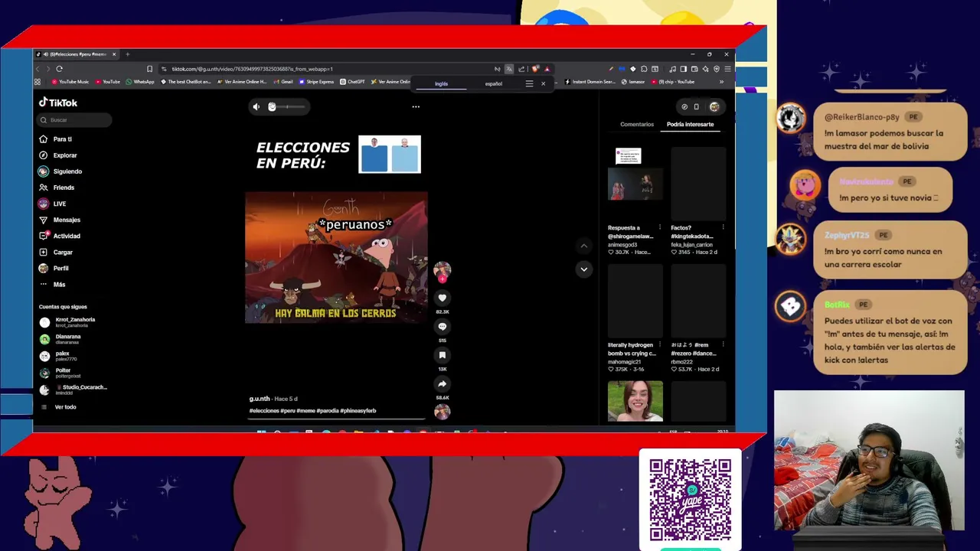Screen dimensions: 980x551
Task: Bookmark this page in address bar
Action: click(149, 69)
